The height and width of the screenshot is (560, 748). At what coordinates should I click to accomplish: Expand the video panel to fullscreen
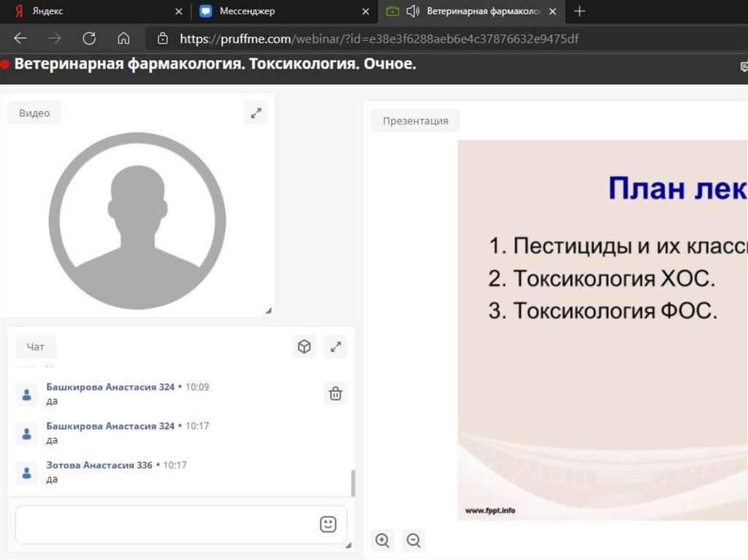pyautogui.click(x=256, y=113)
